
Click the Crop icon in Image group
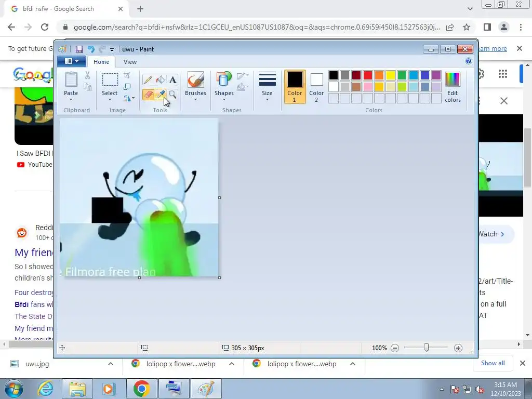(127, 75)
